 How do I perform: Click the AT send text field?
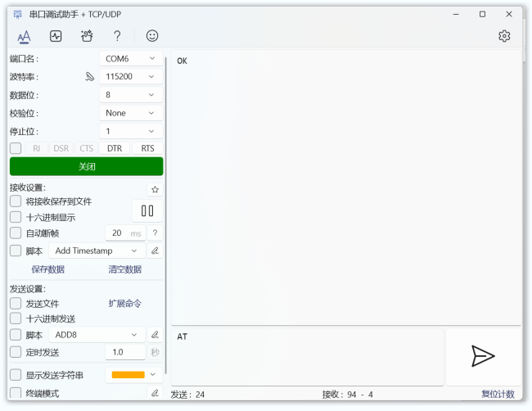click(x=307, y=356)
